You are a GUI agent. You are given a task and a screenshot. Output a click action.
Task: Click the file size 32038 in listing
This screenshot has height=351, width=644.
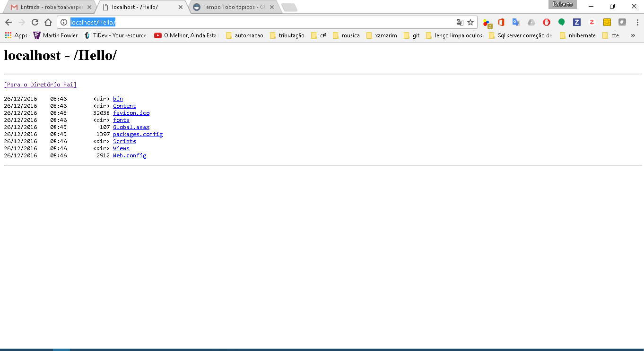click(x=101, y=113)
